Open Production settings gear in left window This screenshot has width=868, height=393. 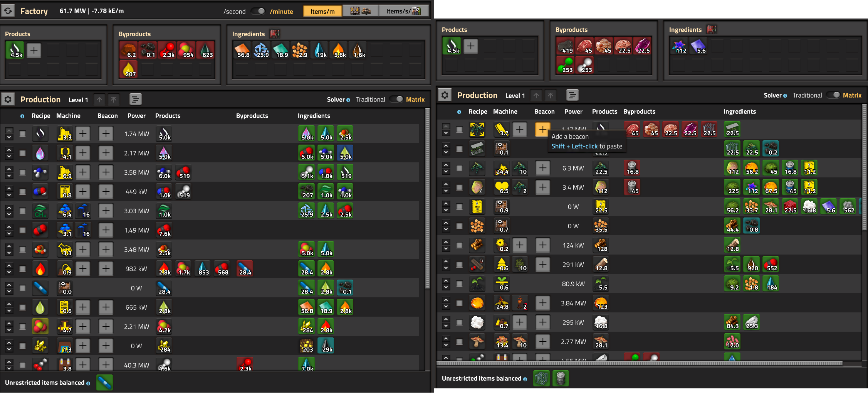click(8, 100)
